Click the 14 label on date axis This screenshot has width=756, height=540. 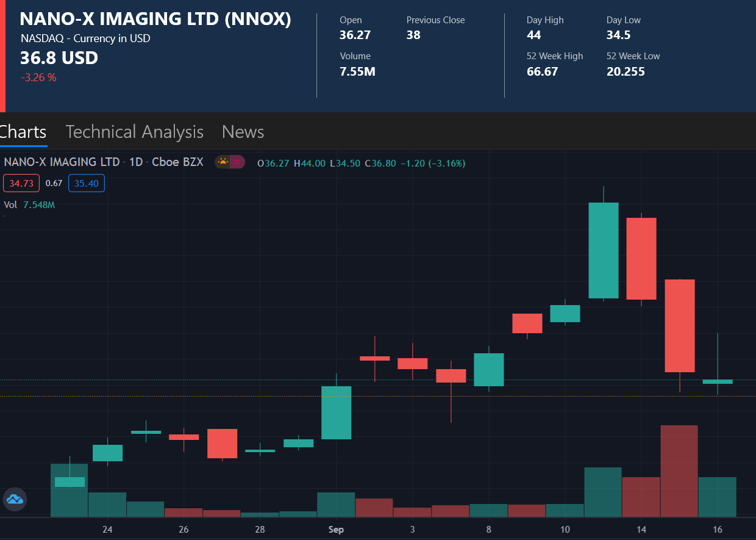coord(641,529)
